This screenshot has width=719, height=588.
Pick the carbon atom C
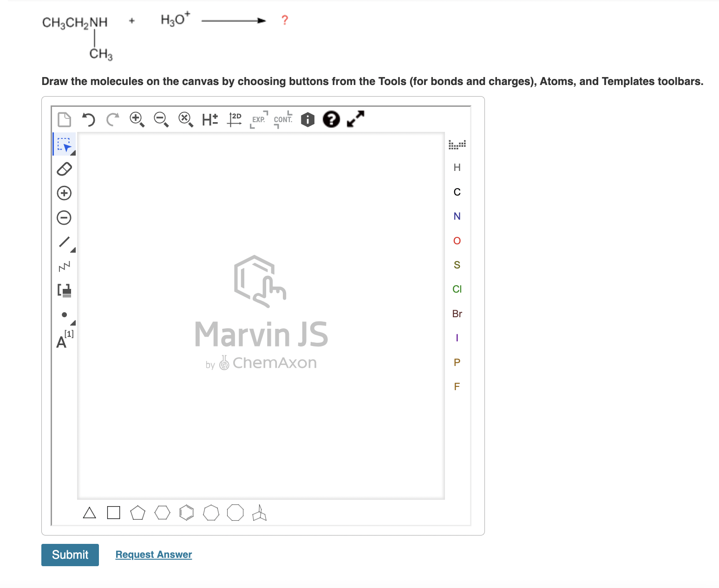[x=457, y=192]
